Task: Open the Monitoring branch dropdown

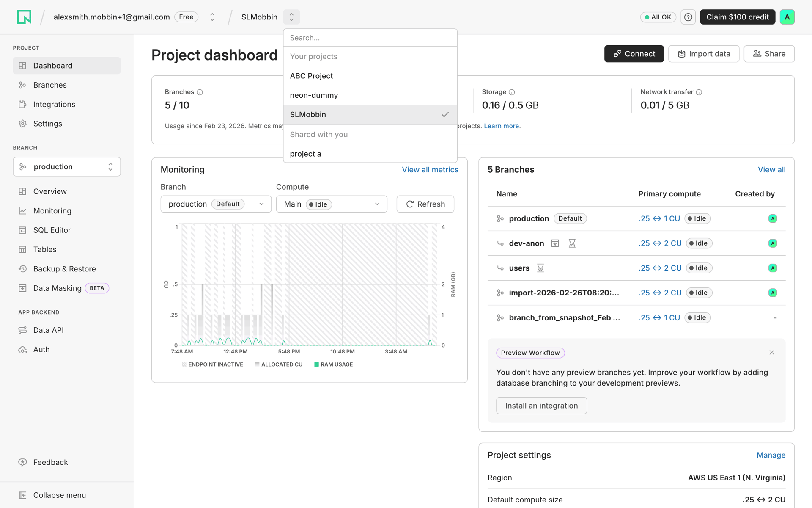Action: [216, 204]
